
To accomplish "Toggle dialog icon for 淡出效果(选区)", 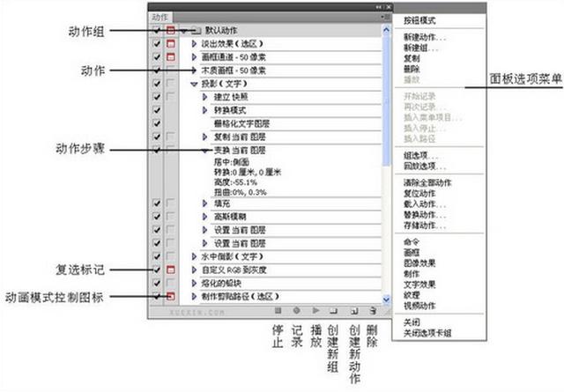I will [171, 43].
